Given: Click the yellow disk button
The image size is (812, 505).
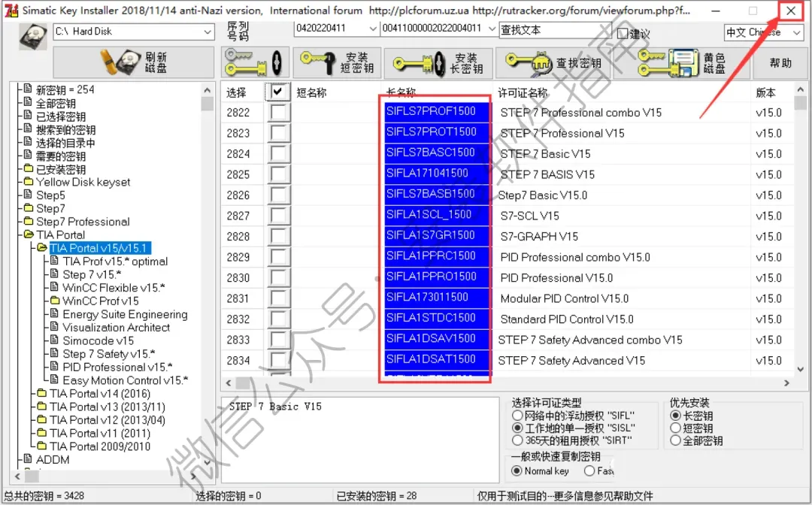Looking at the screenshot, I should pyautogui.click(x=682, y=62).
